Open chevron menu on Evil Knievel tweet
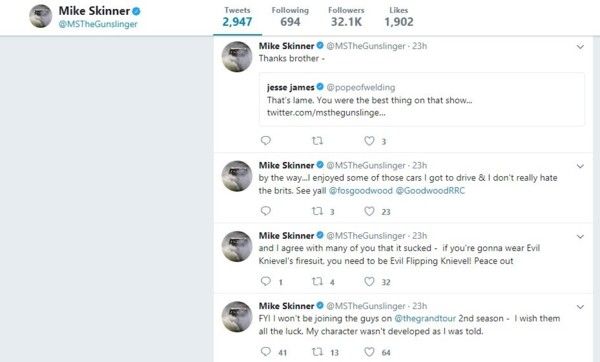Screen dimensions: 600x362 point(580,236)
